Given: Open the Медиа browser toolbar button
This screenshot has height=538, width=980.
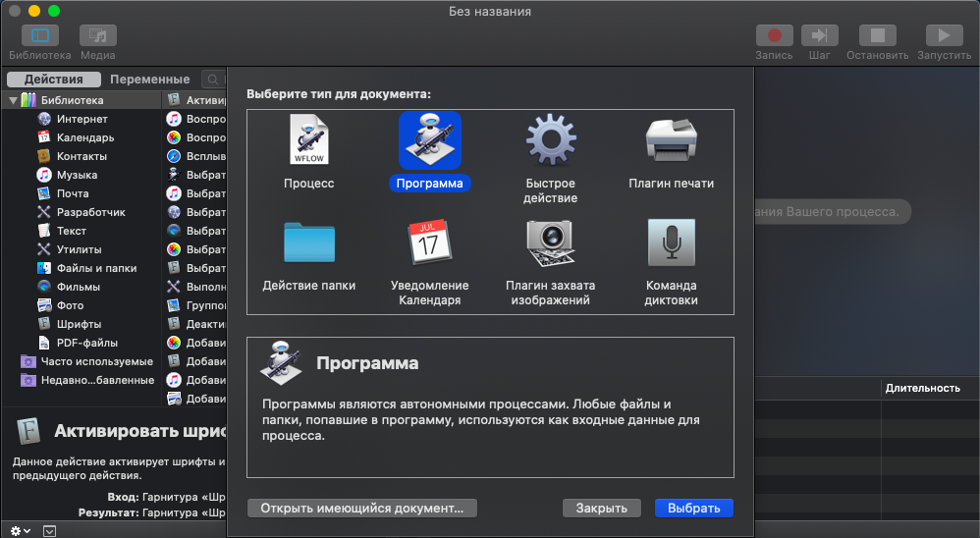Looking at the screenshot, I should [97, 35].
